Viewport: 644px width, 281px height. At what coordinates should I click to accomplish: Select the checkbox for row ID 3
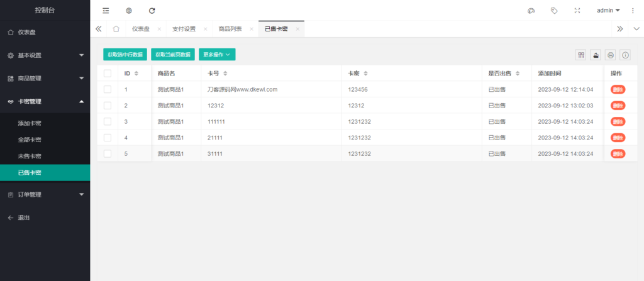point(108,121)
